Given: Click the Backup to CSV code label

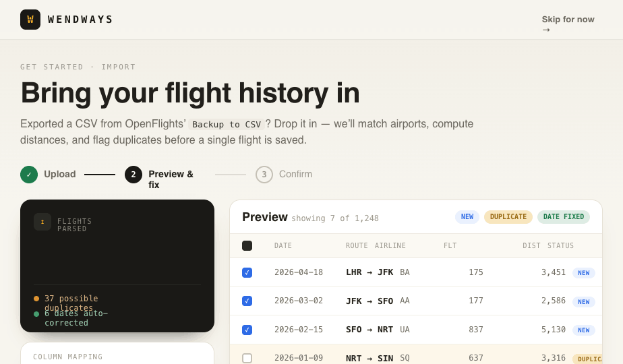Looking at the screenshot, I should point(227,125).
